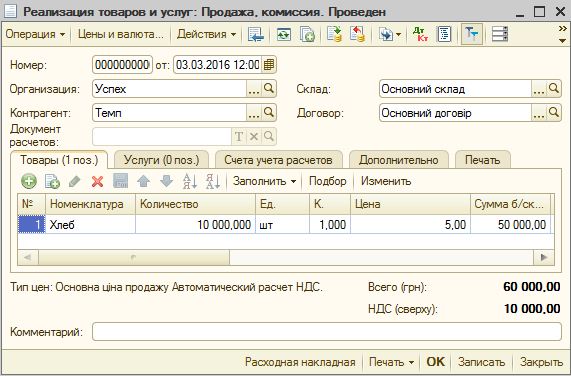Click the copy document icon with green plus
571x376 pixels.
pyautogui.click(x=307, y=34)
